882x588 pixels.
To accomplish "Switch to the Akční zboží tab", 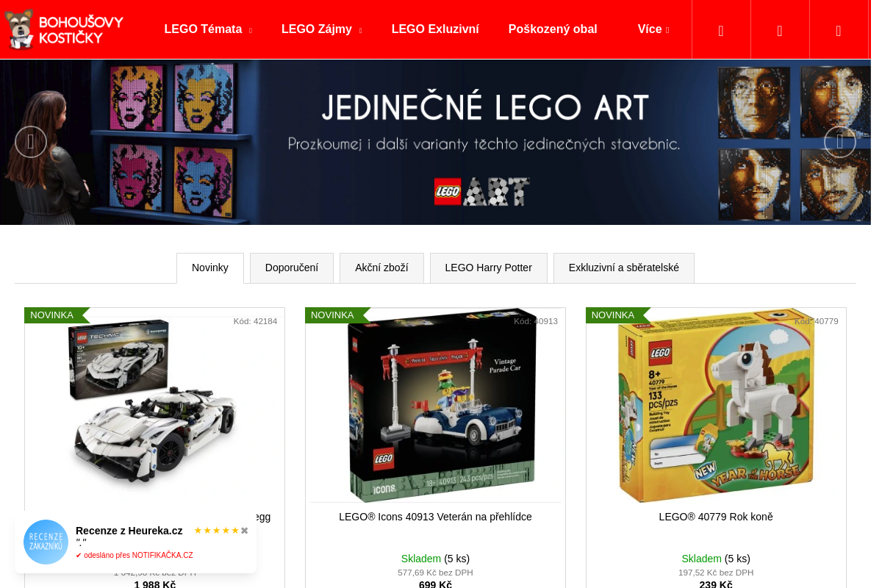I will 381,268.
